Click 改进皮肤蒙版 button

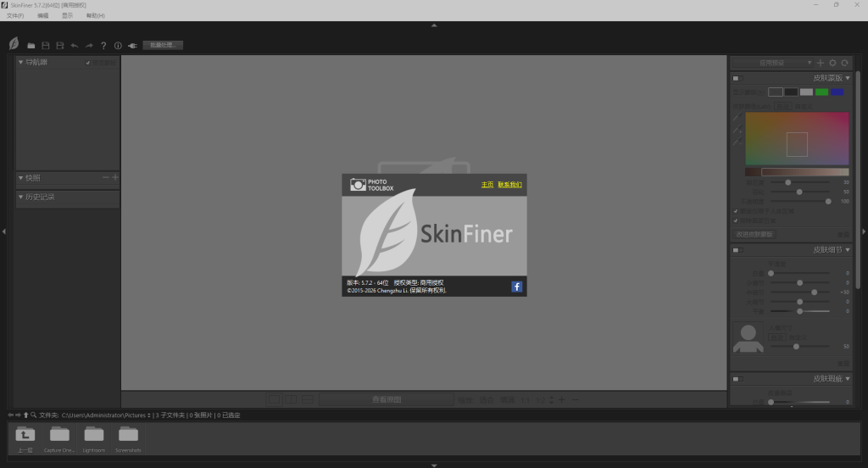(754, 234)
